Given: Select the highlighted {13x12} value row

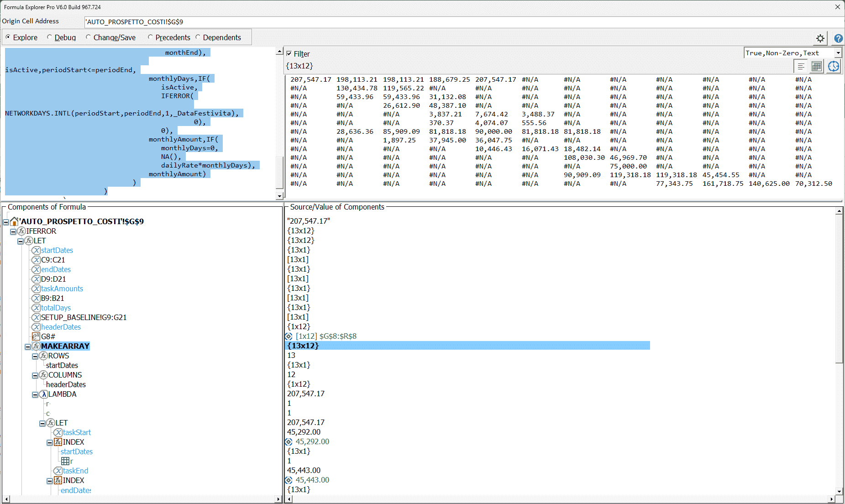Looking at the screenshot, I should point(468,346).
